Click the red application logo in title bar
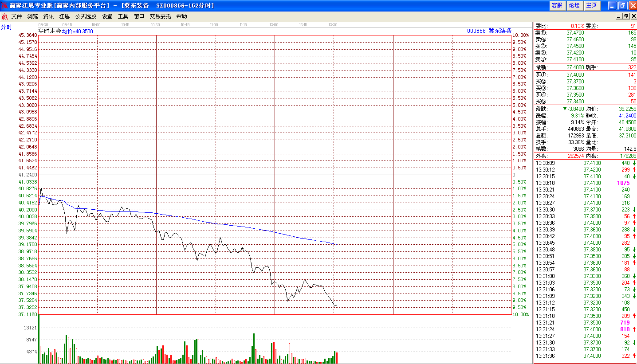Viewport: 637px width, 364px height. click(4, 5)
